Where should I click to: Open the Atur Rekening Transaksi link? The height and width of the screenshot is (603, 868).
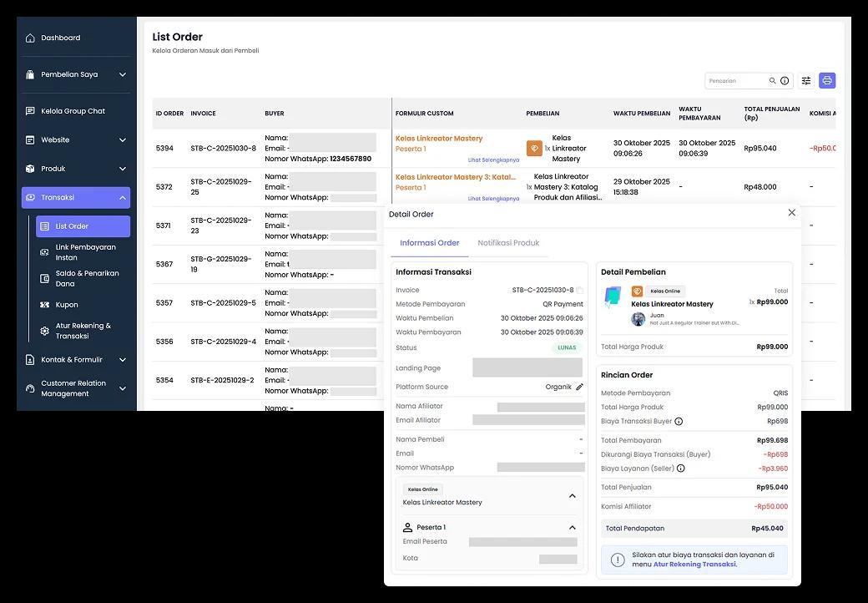[694, 565]
